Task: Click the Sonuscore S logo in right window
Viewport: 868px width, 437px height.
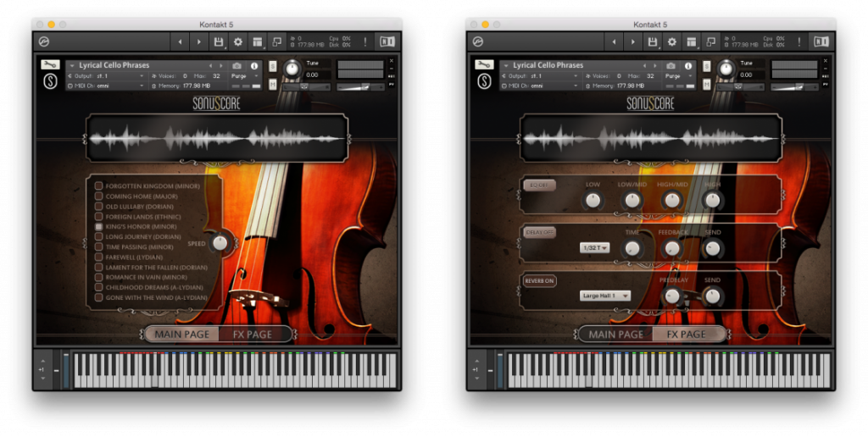Action: (484, 81)
